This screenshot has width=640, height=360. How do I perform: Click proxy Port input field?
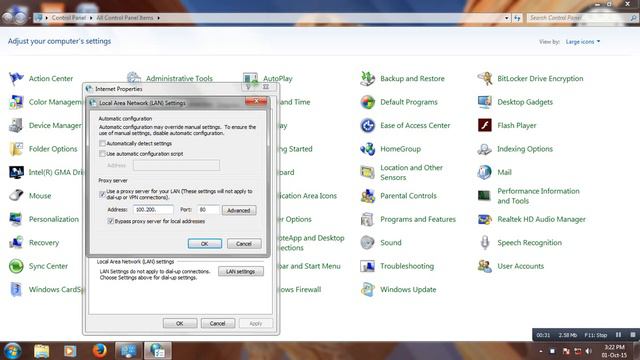tap(209, 209)
